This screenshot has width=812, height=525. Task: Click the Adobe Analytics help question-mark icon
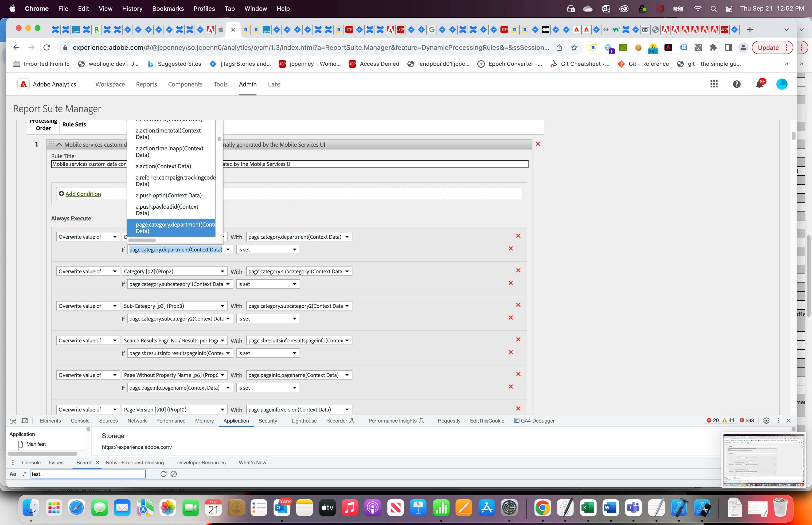point(736,84)
